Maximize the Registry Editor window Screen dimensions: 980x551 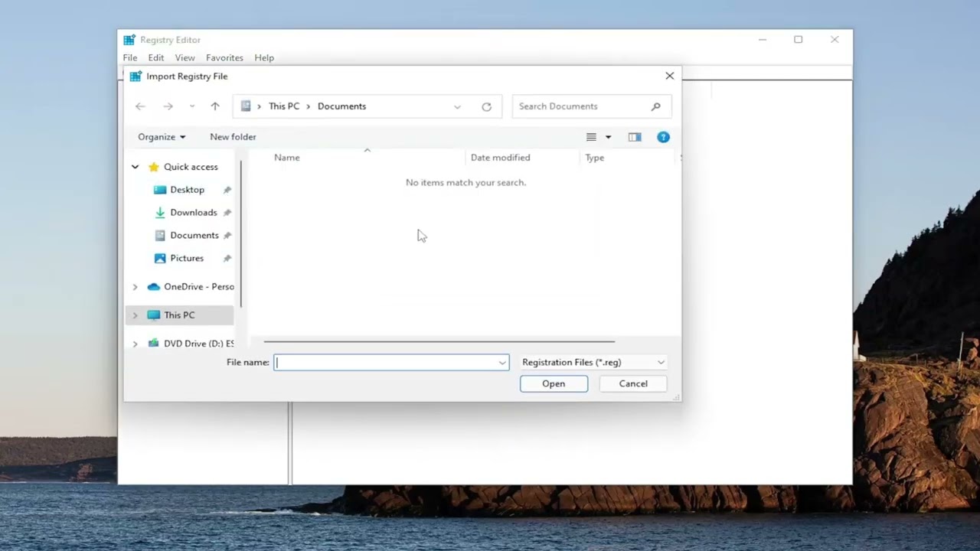click(x=798, y=40)
